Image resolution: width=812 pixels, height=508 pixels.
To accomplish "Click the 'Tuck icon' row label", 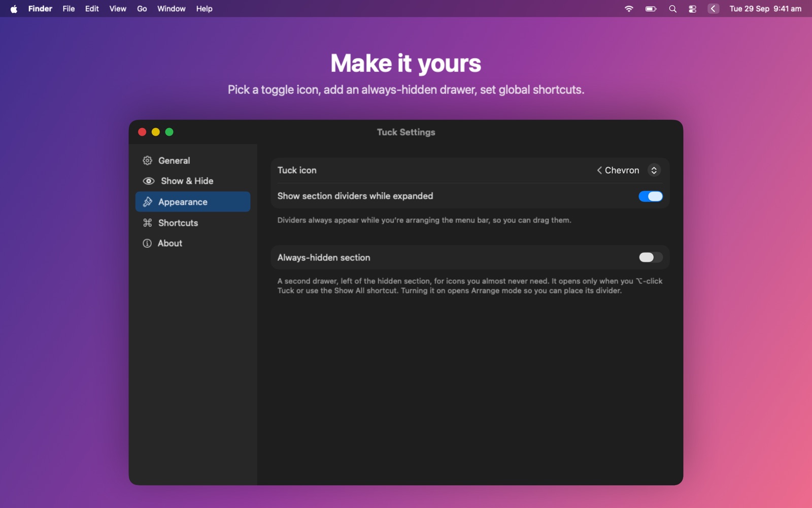I will [297, 170].
